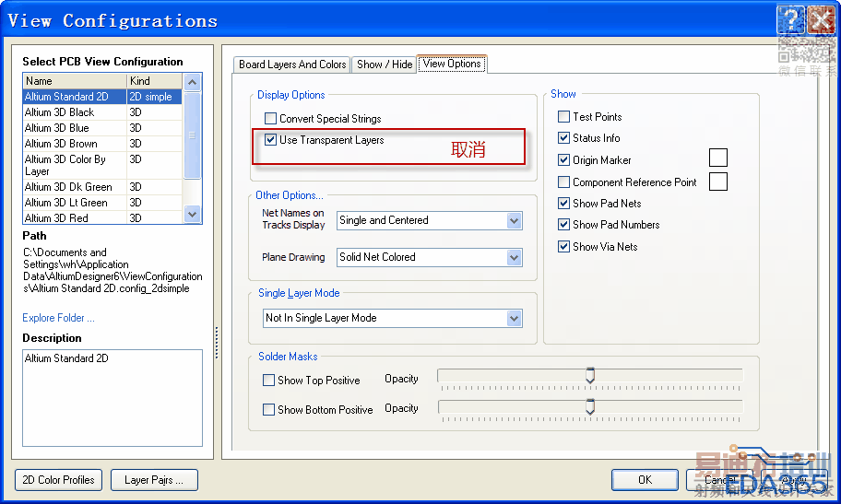This screenshot has width=841, height=504.
Task: Click configuration list scroll up arrow
Action: coord(192,82)
